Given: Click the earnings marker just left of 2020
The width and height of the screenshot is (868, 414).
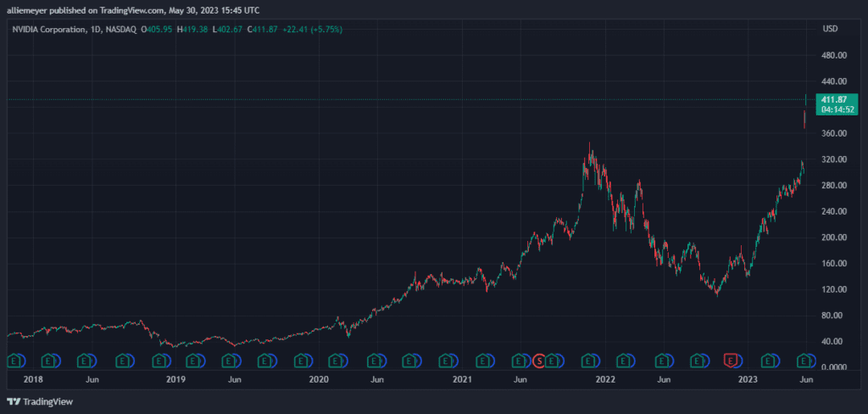Looking at the screenshot, I should coord(301,361).
